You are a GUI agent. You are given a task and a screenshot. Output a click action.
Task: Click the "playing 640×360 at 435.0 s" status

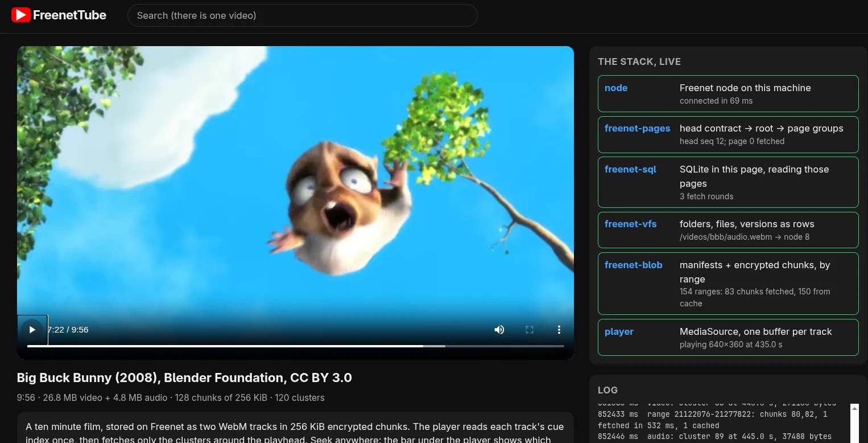(x=731, y=344)
